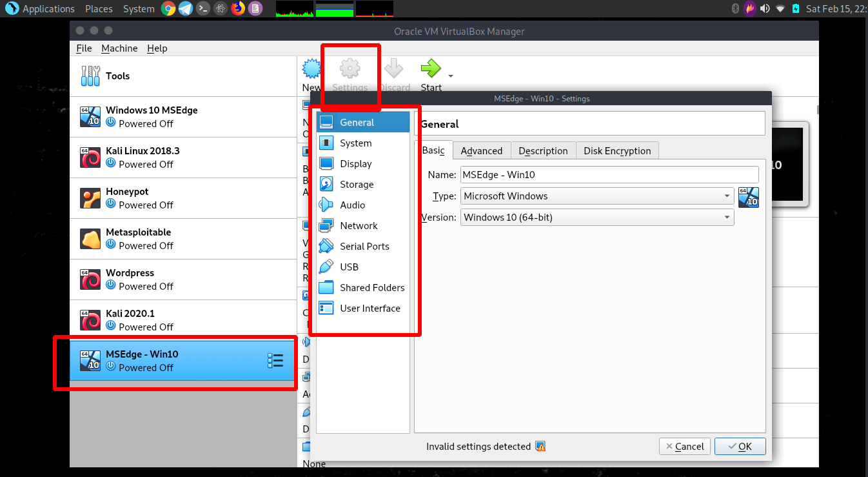This screenshot has width=868, height=477.
Task: Open the volume control tray icon
Action: (x=765, y=8)
